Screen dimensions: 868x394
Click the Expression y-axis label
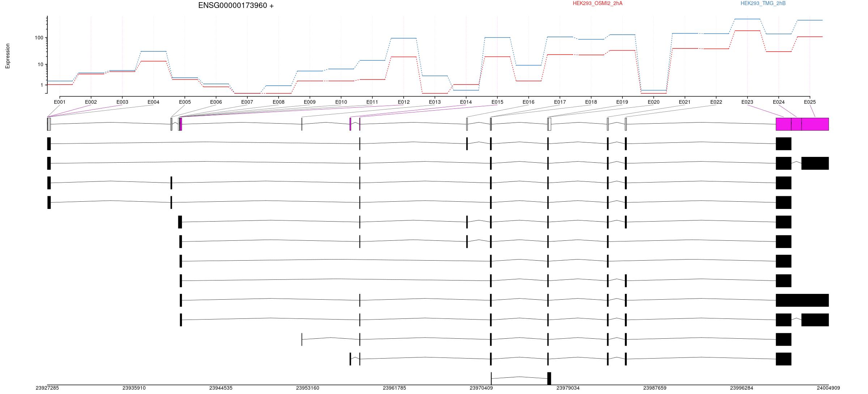8,56
